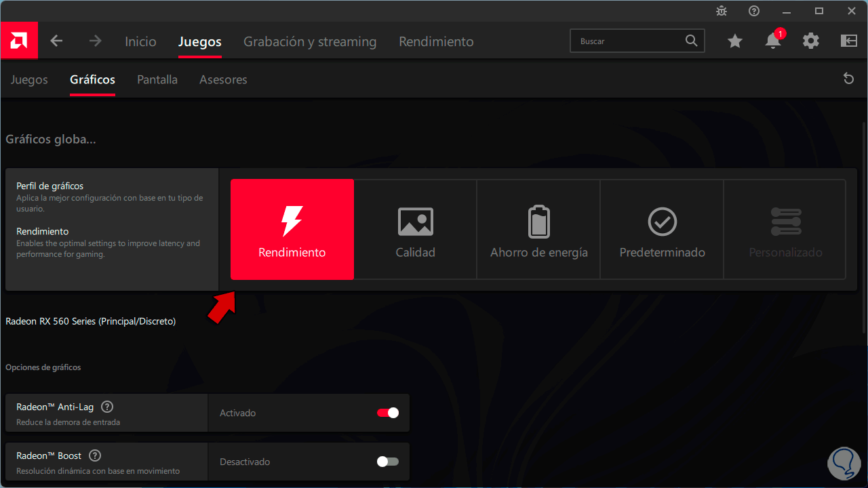Click the Perfil de gráficos label

[x=50, y=186]
